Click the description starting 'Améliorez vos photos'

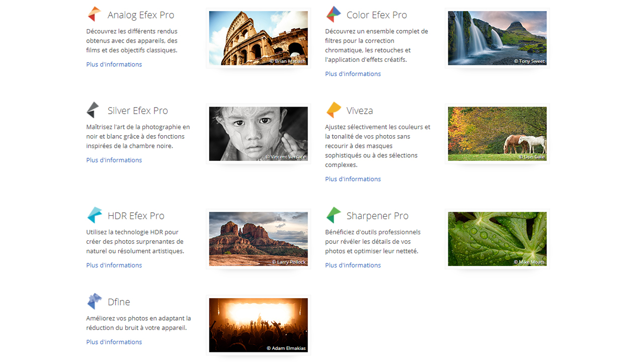tap(139, 323)
